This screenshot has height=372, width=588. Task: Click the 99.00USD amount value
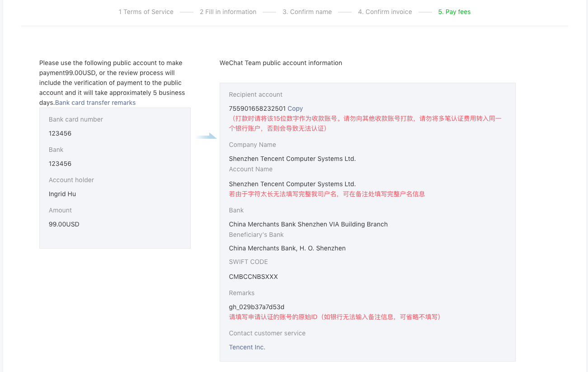(64, 224)
